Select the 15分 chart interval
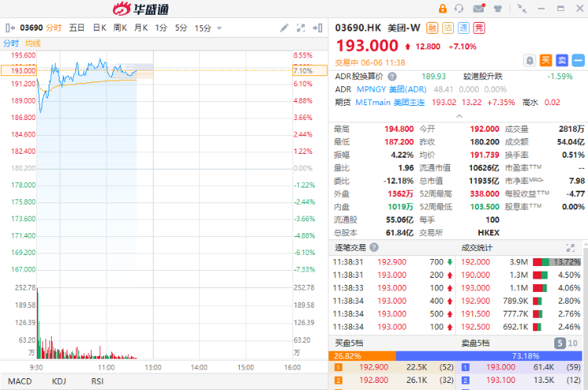Image resolution: width=588 pixels, height=390 pixels. pos(203,27)
